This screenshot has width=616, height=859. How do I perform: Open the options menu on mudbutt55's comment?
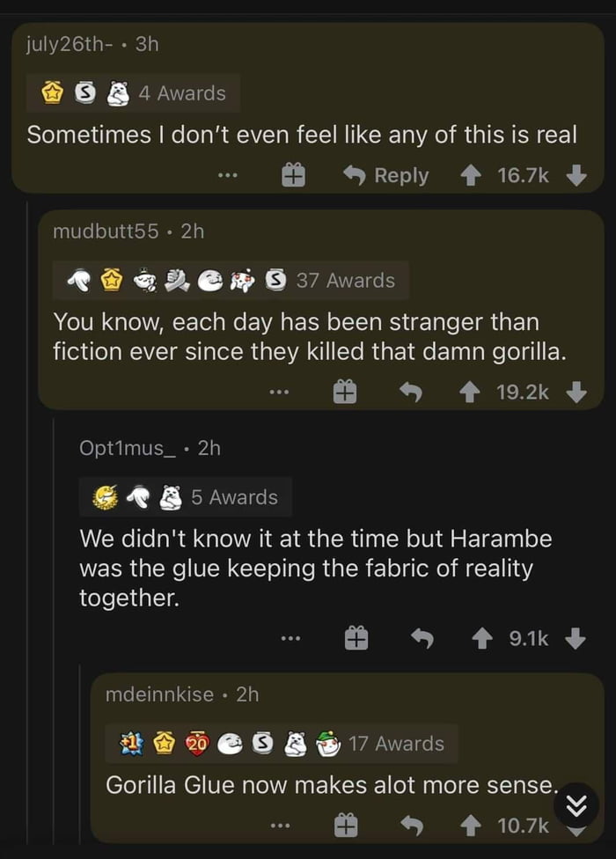[x=280, y=392]
